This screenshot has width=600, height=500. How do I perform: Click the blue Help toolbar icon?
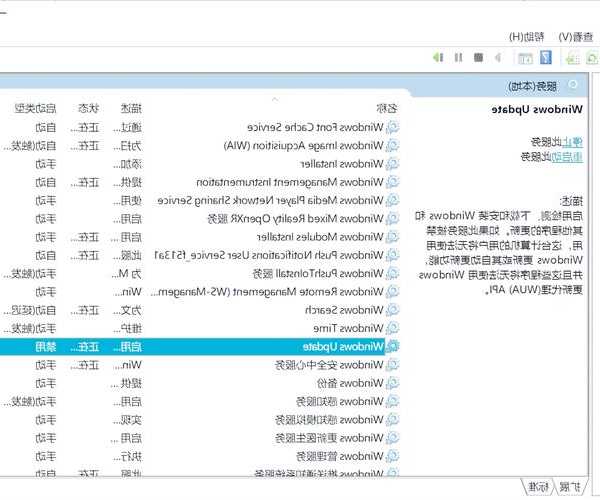pyautogui.click(x=545, y=58)
